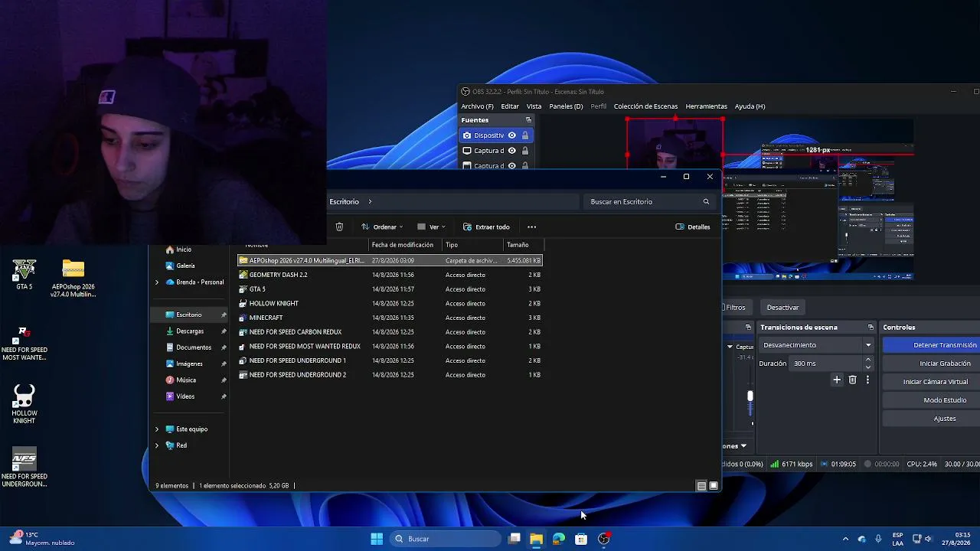The image size is (980, 551).
Task: Open the Ordenar sort dropdown
Action: [x=381, y=227]
